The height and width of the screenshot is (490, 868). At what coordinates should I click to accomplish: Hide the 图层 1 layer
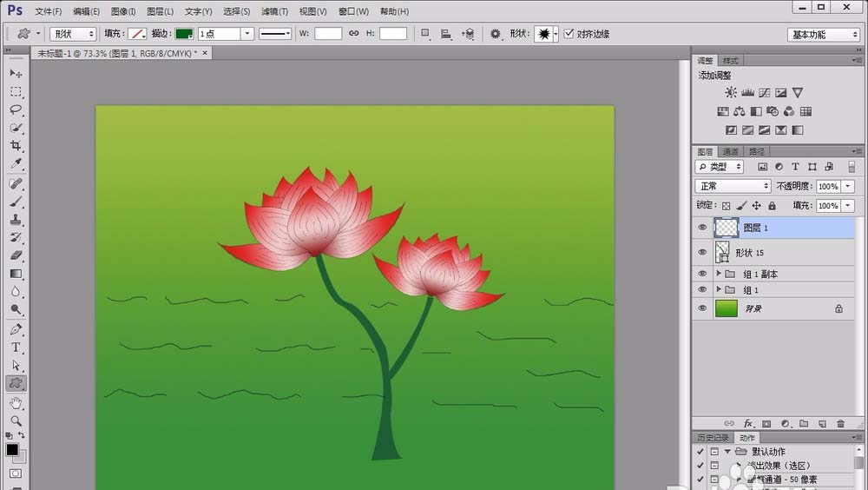703,228
